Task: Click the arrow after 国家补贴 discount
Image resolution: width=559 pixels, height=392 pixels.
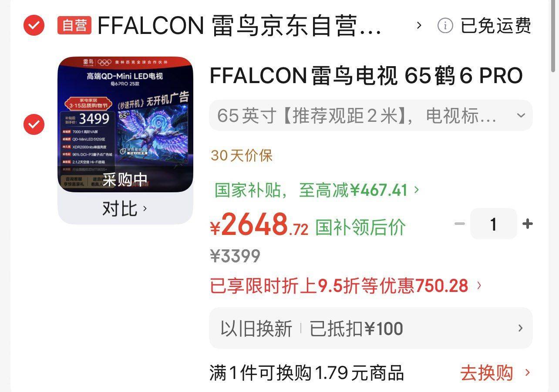Action: [x=417, y=190]
